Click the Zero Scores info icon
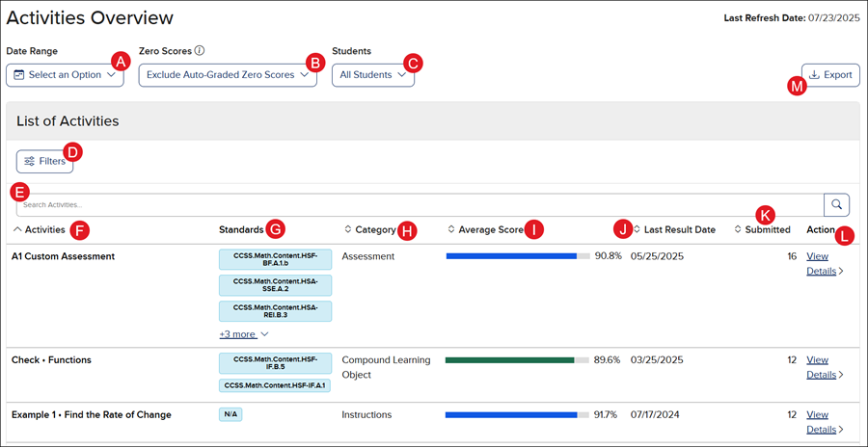This screenshot has height=448, width=868. pyautogui.click(x=200, y=51)
